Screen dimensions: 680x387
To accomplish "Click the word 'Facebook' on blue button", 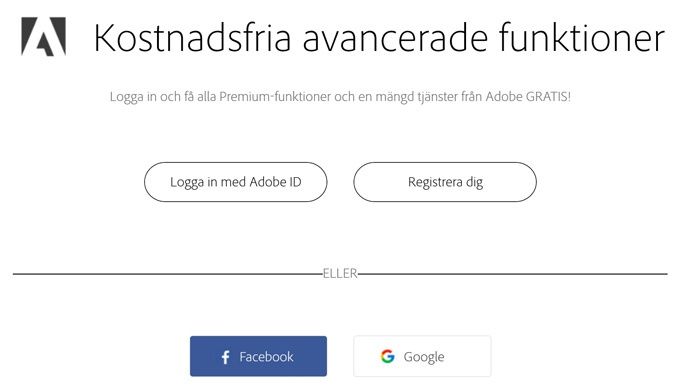I will pos(266,357).
